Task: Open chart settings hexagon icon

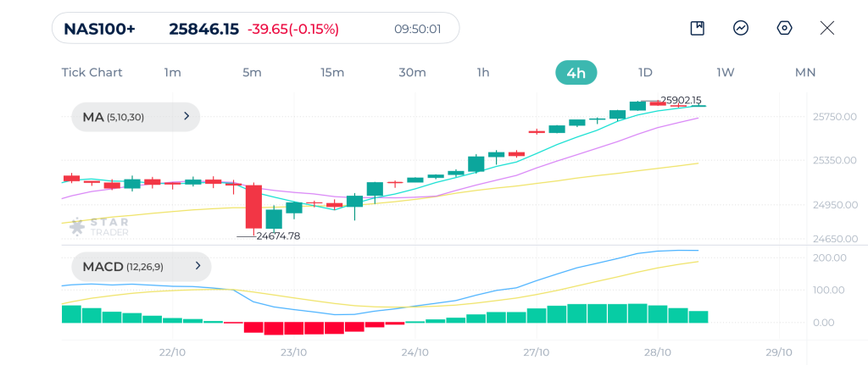Action: tap(784, 28)
